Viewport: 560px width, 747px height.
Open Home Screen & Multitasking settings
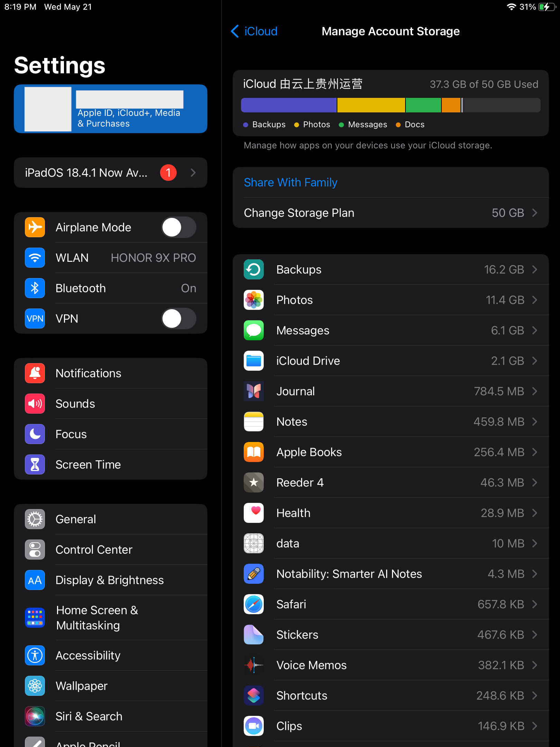(111, 618)
